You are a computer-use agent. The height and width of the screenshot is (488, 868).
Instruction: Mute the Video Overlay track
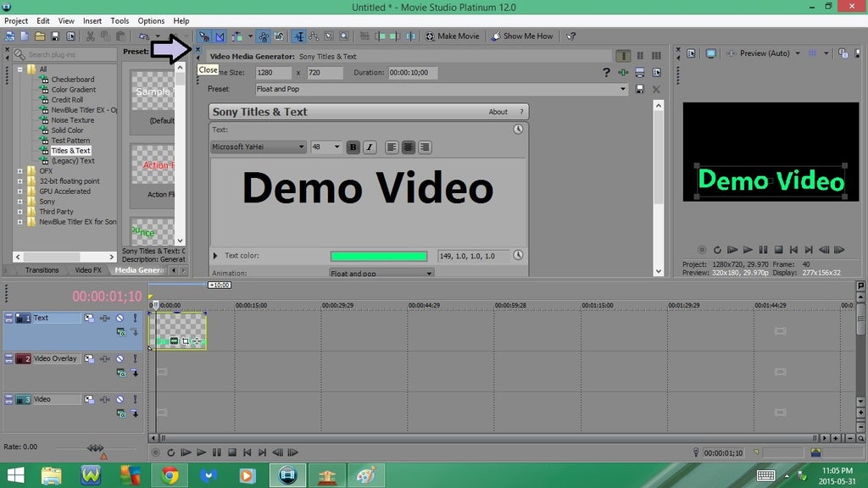[120, 359]
